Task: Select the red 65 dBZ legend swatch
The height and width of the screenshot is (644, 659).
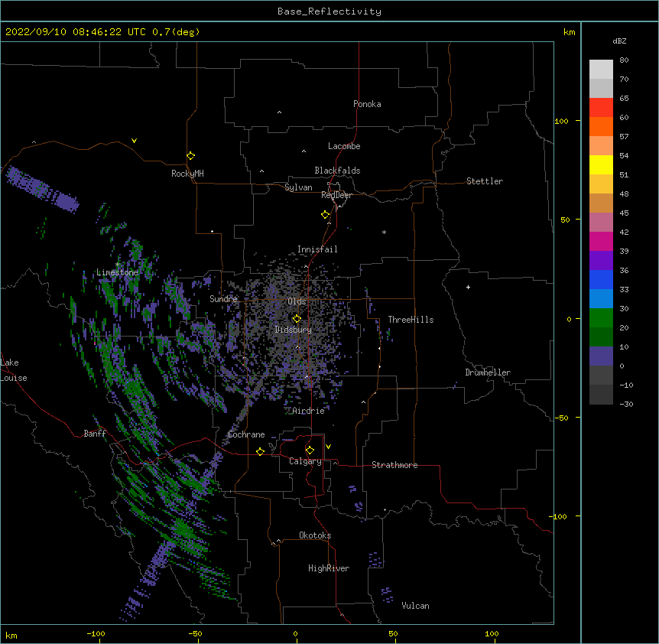Action: (601, 108)
